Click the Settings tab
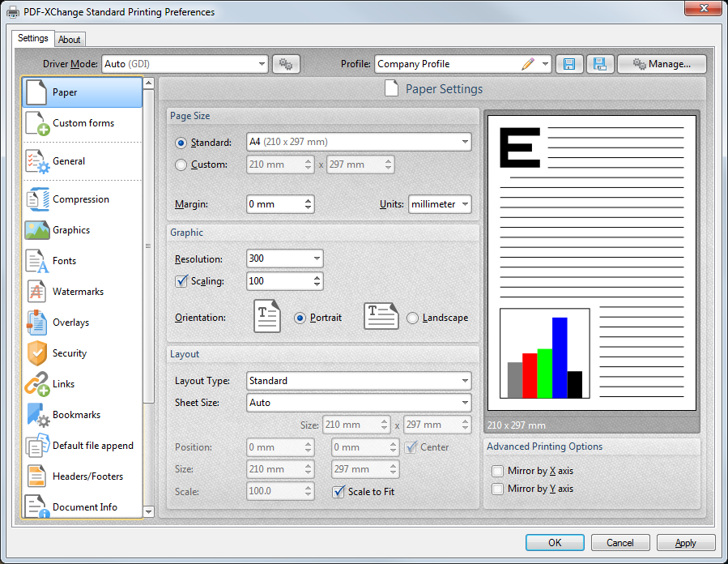This screenshot has width=728, height=564. pyautogui.click(x=32, y=38)
